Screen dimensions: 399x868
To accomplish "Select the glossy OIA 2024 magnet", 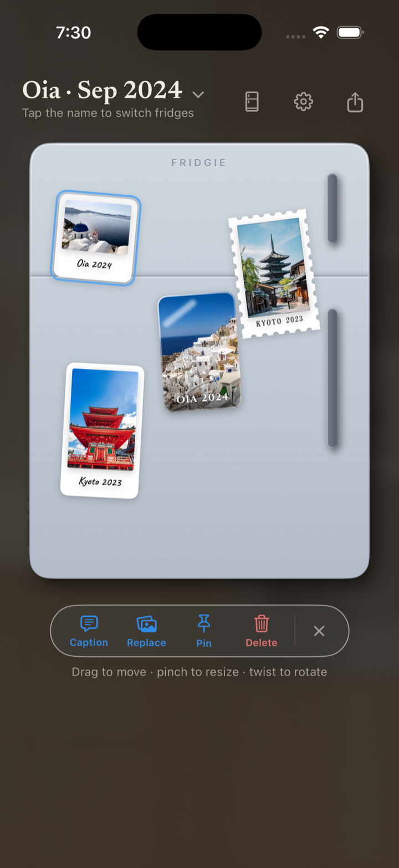I will 199,352.
